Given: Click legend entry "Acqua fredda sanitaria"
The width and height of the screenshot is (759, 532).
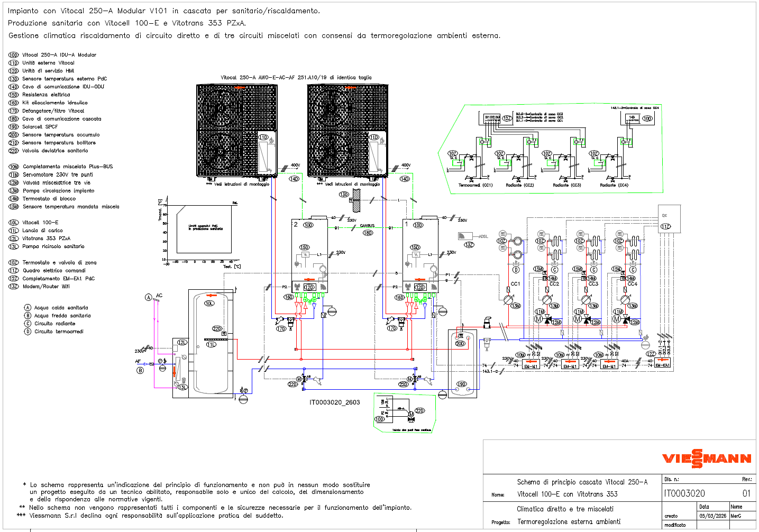Looking at the screenshot, I should tap(62, 316).
